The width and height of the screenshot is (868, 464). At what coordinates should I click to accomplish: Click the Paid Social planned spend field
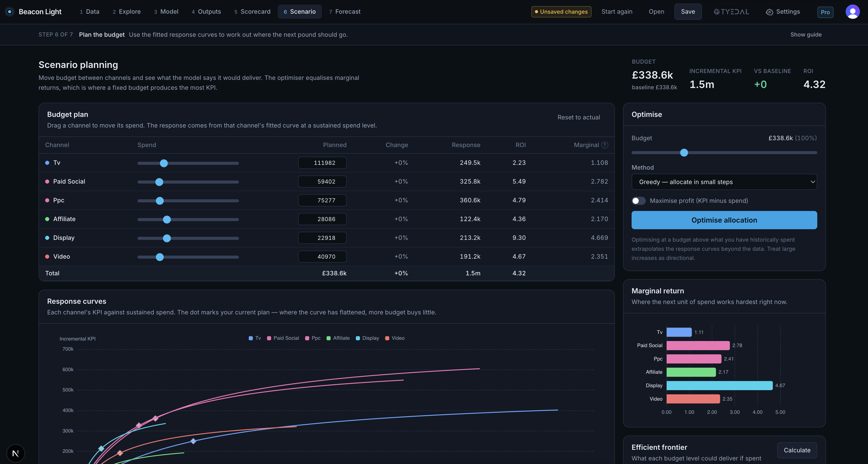pos(322,182)
